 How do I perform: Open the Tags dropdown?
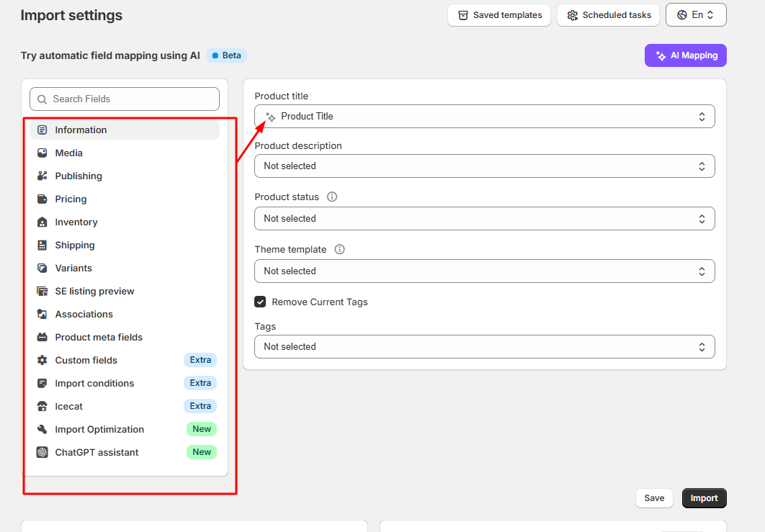click(485, 347)
